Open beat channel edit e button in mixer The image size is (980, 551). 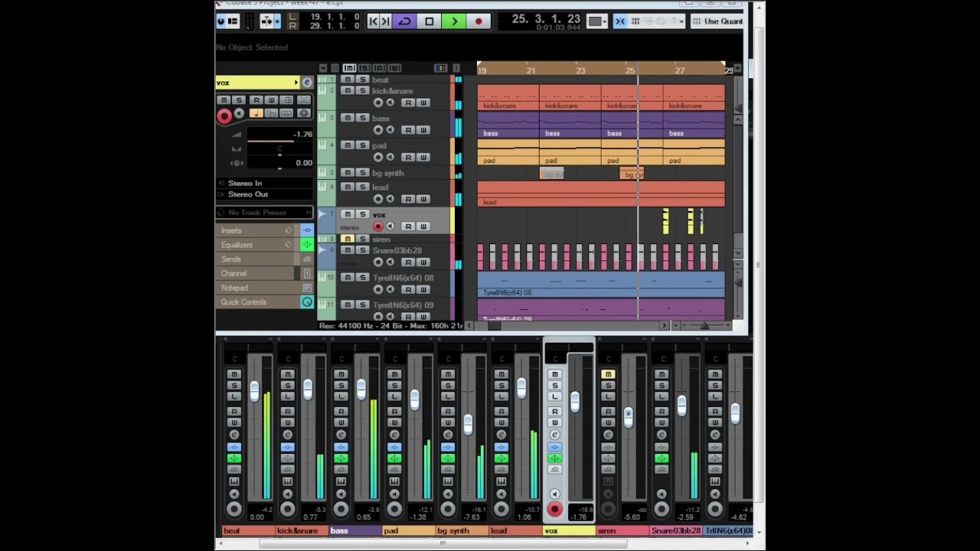(x=234, y=435)
